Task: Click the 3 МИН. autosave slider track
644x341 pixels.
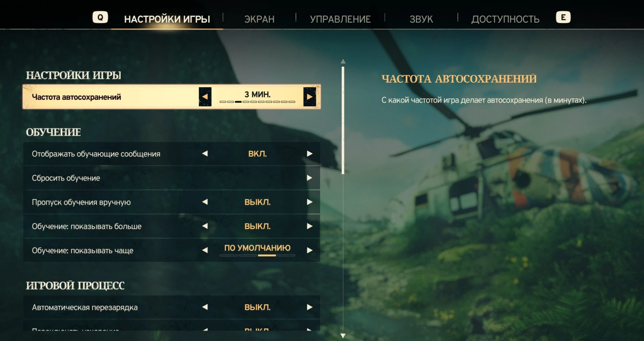Action: coord(257,102)
